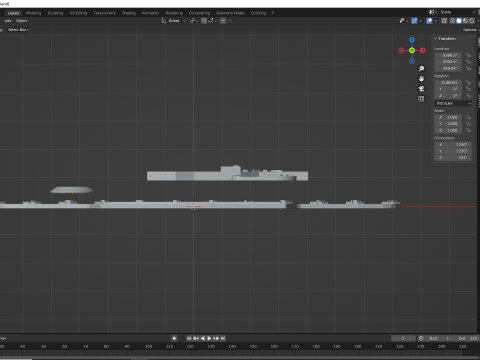Open the Add menu
This screenshot has height=360, width=480.
pos(8,21)
